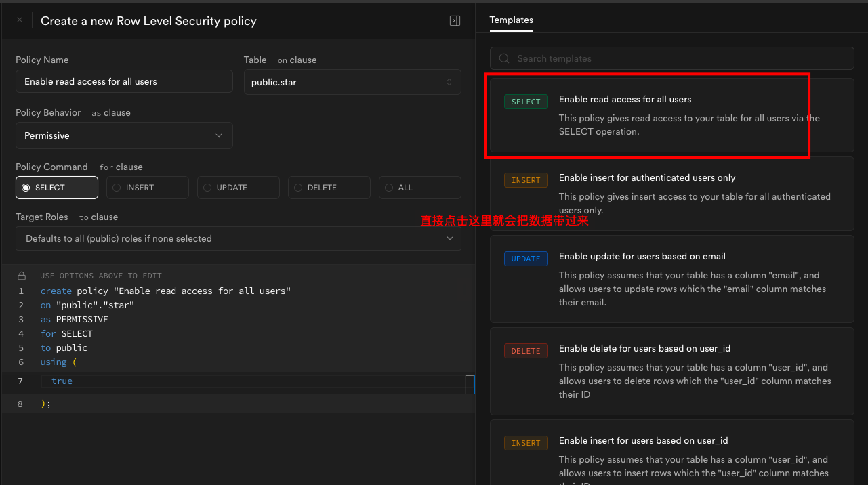The image size is (868, 485).
Task: Click the search magnifier icon in templates
Action: coord(504,58)
